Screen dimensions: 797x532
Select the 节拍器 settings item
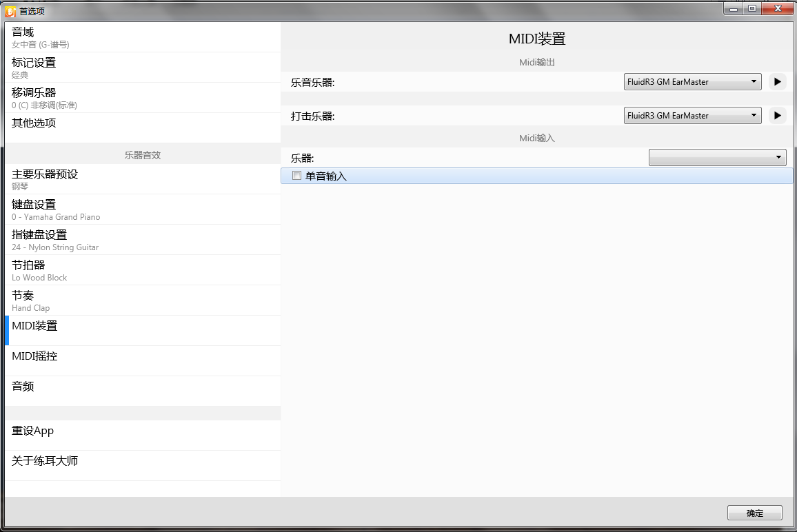click(142, 270)
